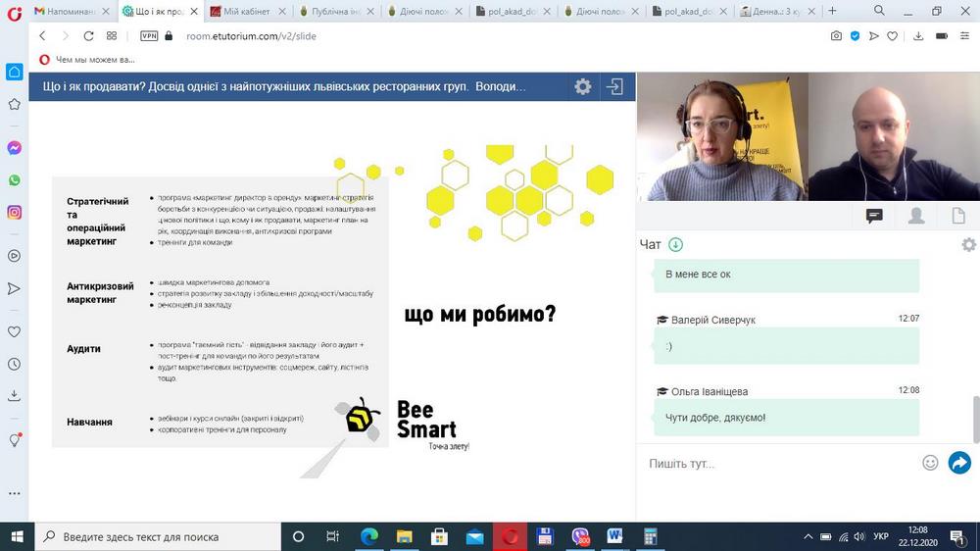Open Opera easy setup menu icon

[960, 35]
